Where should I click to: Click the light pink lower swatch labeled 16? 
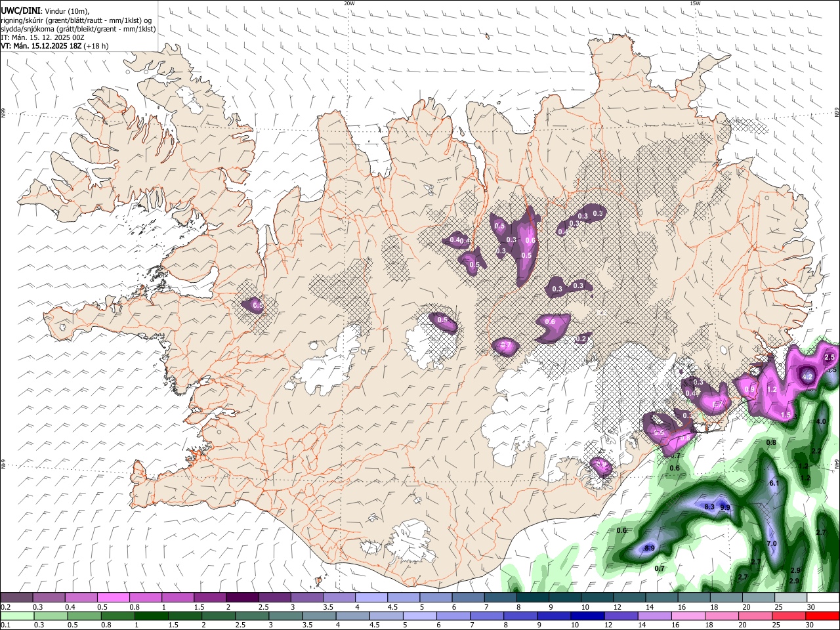[x=688, y=616]
